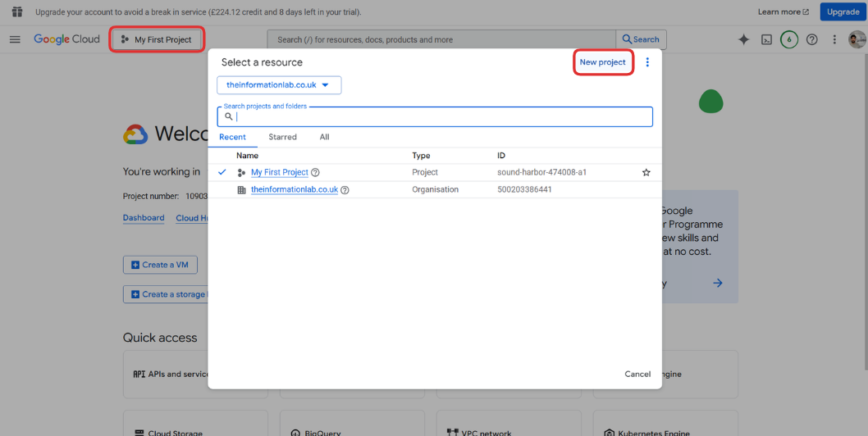This screenshot has height=436, width=868.
Task: Click the Create a VM button
Action: (160, 265)
